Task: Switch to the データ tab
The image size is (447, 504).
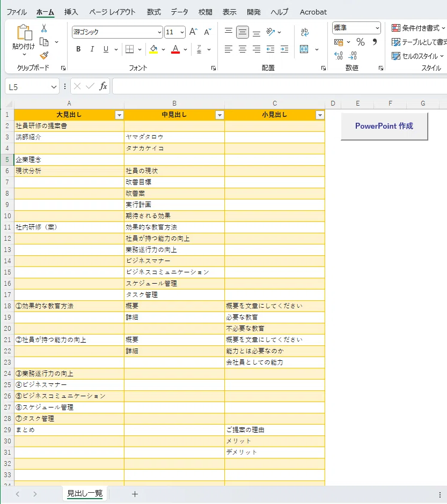Action: pos(179,12)
